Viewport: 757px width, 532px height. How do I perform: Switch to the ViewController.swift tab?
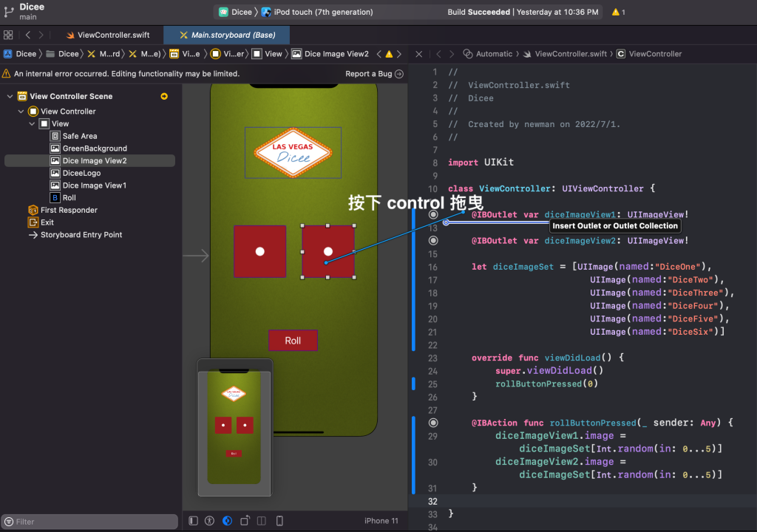(x=106, y=35)
